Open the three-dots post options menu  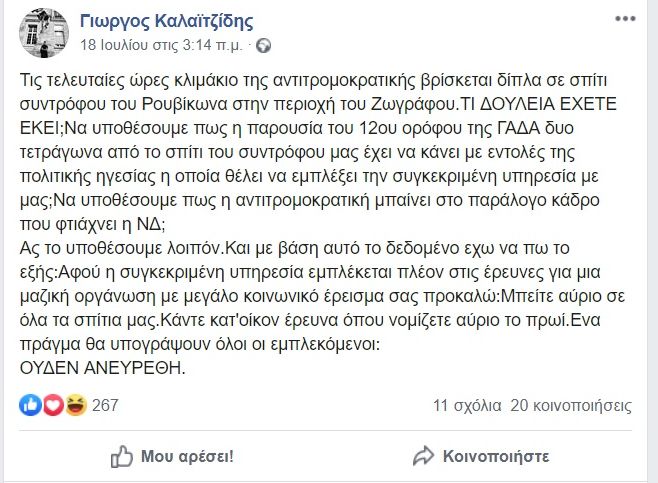[x=625, y=18]
